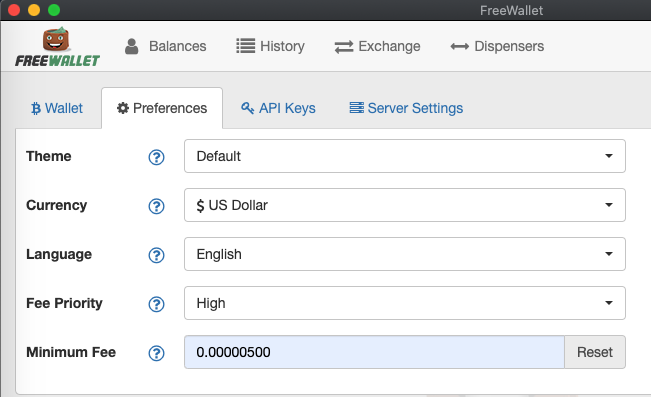Close the FreeWallet window with red button

(14, 10)
